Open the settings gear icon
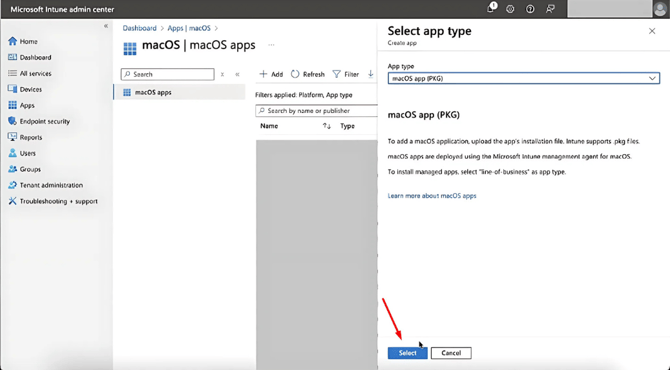Screen dimensions: 670x370 pyautogui.click(x=510, y=9)
